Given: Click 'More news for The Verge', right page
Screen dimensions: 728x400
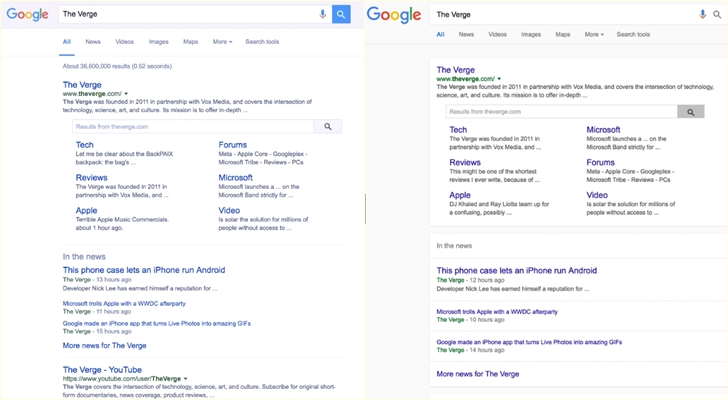Looking at the screenshot, I should pos(478,374).
